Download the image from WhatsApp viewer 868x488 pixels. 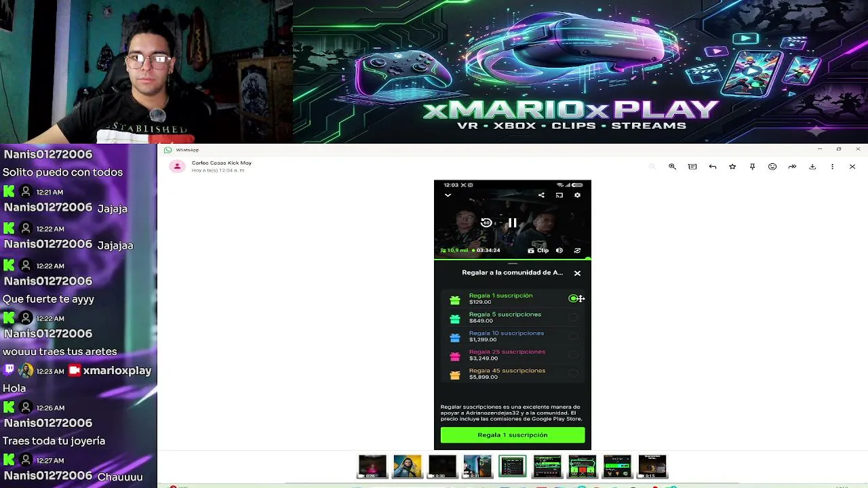[x=812, y=167]
